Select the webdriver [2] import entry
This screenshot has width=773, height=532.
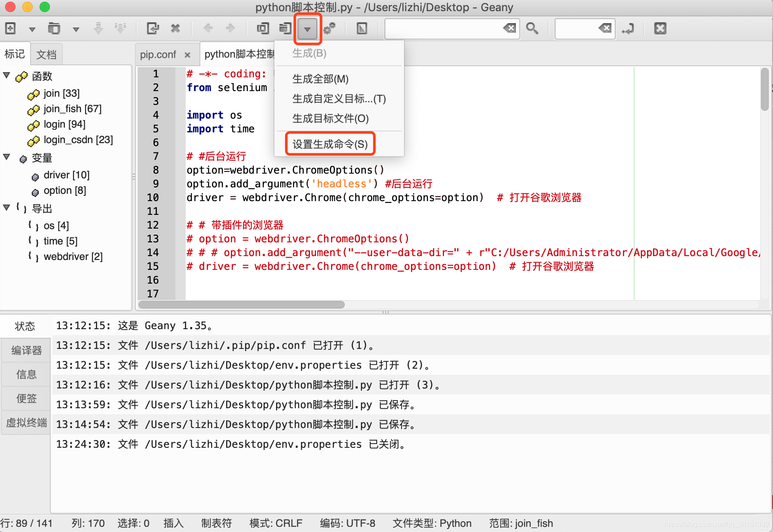[73, 257]
